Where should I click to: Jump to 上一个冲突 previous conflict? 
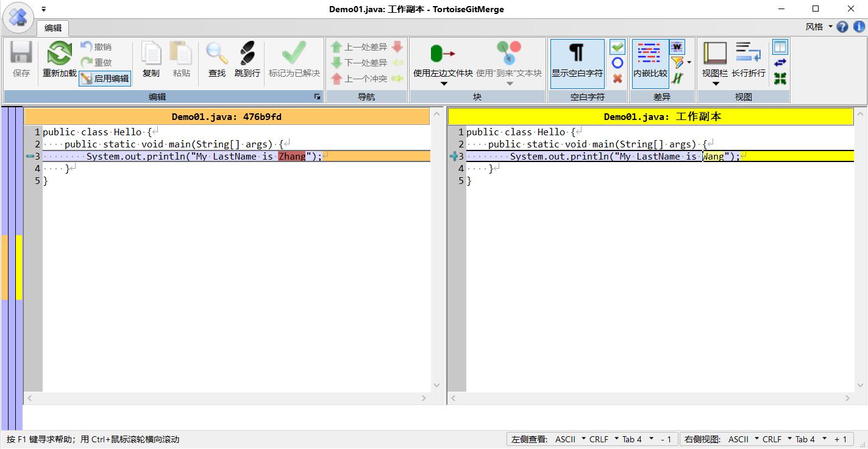click(358, 79)
